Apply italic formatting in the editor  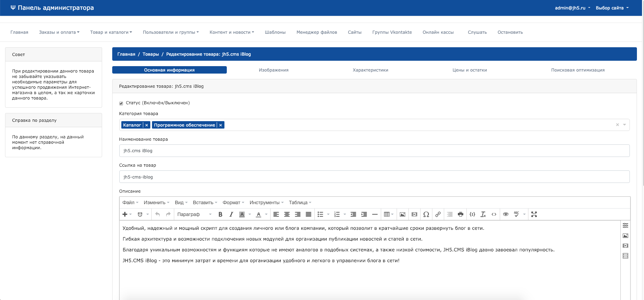pyautogui.click(x=231, y=214)
